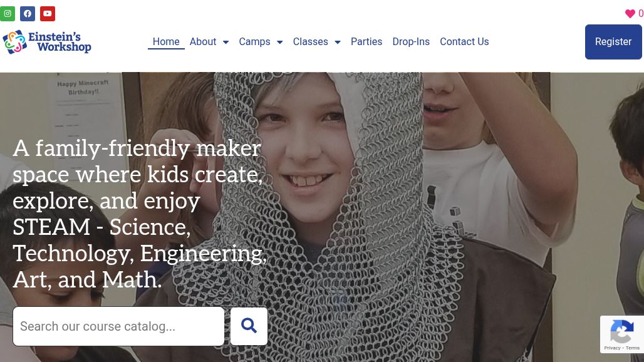Expand the Classes dropdown menu

click(x=337, y=42)
